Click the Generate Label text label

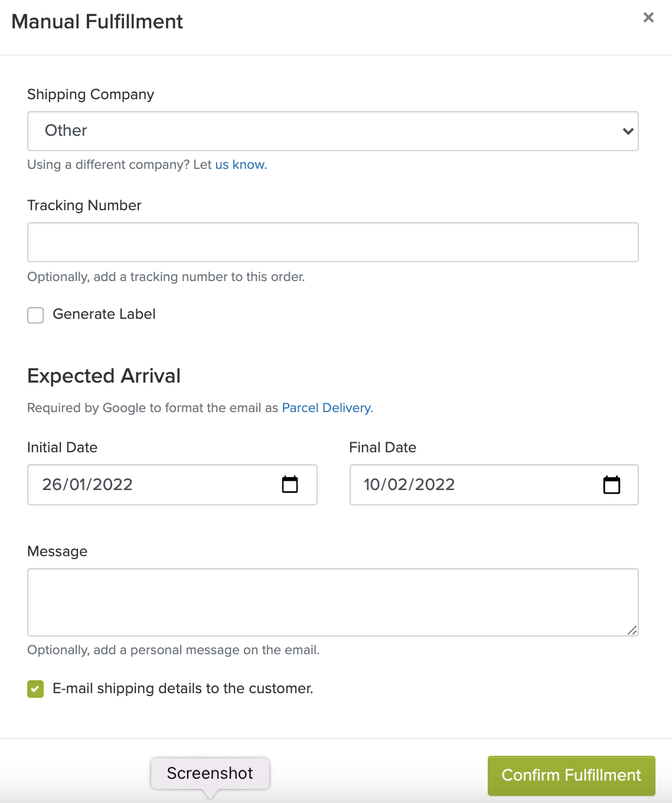tap(104, 314)
